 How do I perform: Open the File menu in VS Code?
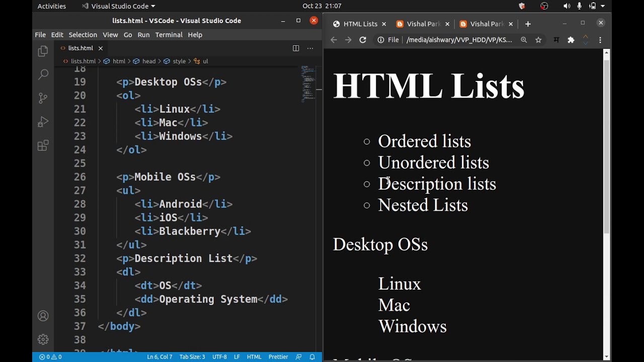point(40,35)
